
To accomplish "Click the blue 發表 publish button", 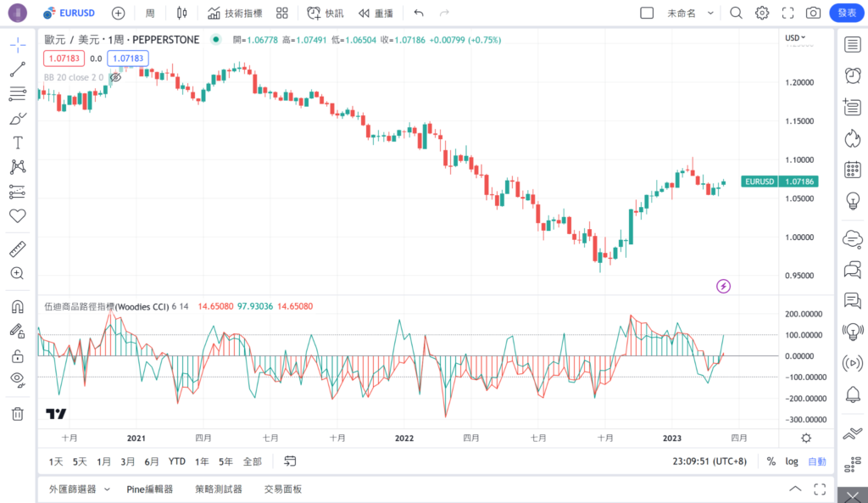I will point(847,13).
